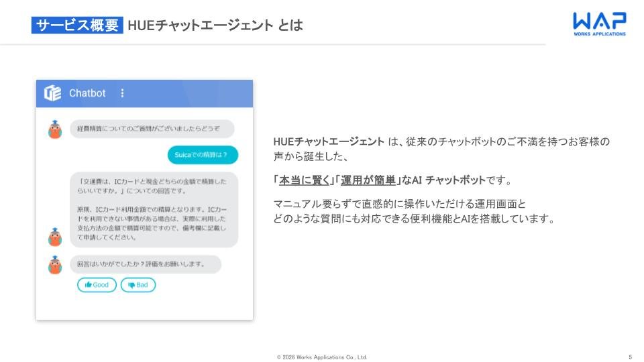Open the Chatbot three-dot options menu
The width and height of the screenshot is (644, 362).
[122, 93]
